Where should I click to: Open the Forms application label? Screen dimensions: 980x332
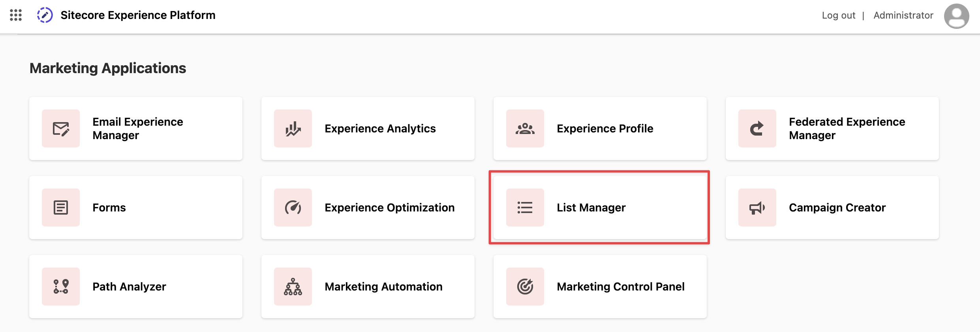109,207
